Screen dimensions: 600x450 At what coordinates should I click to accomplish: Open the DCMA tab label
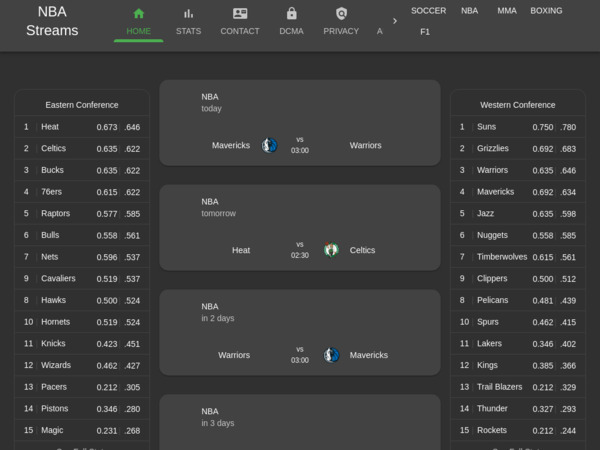[292, 31]
